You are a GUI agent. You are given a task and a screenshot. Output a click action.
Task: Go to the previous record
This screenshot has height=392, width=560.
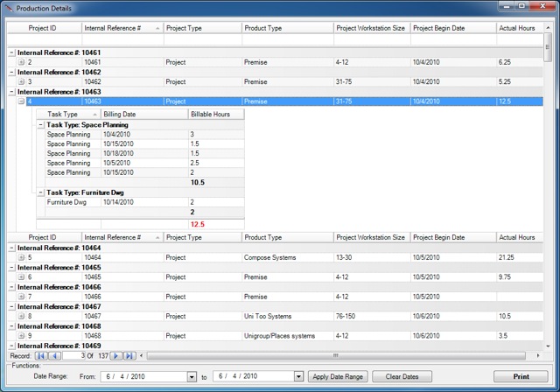[x=53, y=356]
